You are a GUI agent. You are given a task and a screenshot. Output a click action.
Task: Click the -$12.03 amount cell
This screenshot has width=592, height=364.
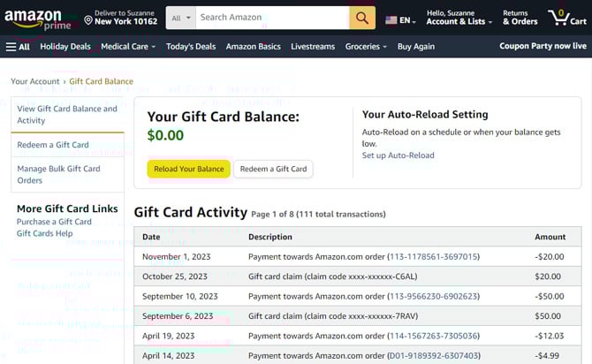pos(550,336)
